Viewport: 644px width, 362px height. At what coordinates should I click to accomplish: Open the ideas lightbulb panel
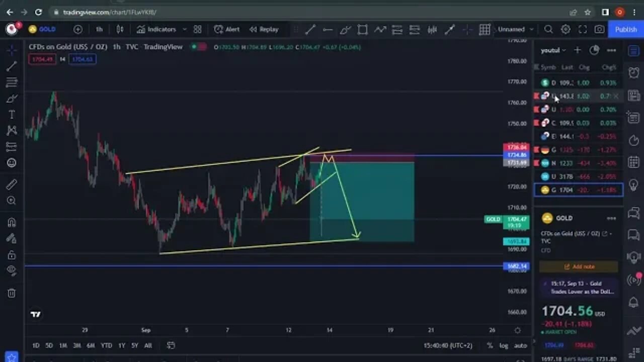tap(634, 185)
